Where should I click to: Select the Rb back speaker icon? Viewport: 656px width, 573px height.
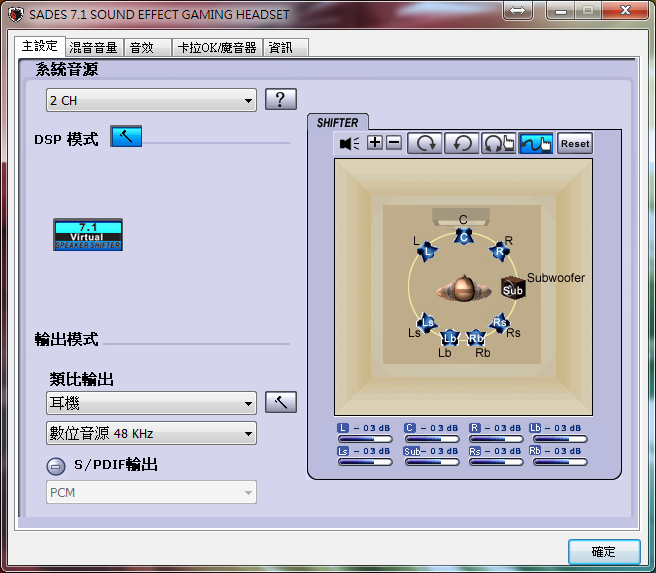(x=476, y=338)
